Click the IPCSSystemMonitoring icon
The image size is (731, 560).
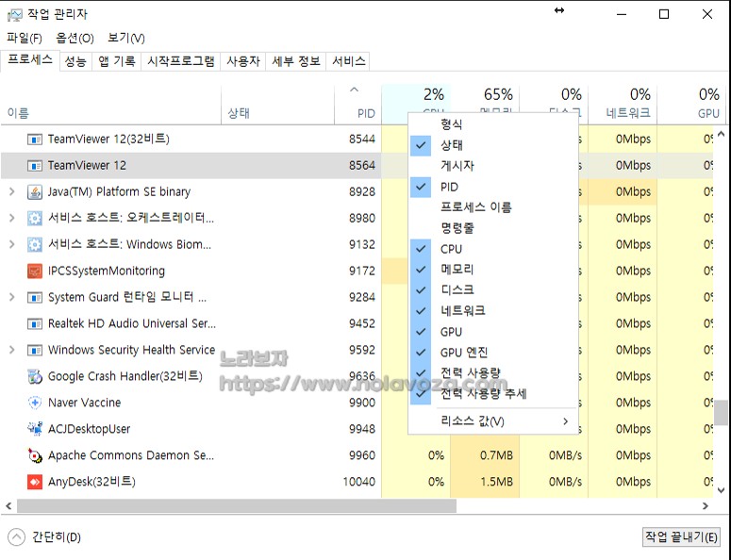(35, 271)
